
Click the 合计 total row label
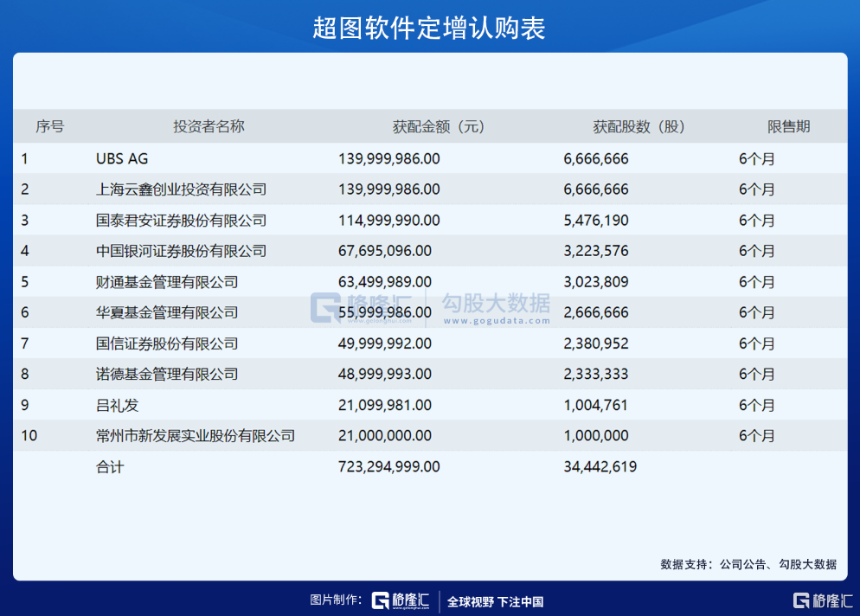pos(110,467)
